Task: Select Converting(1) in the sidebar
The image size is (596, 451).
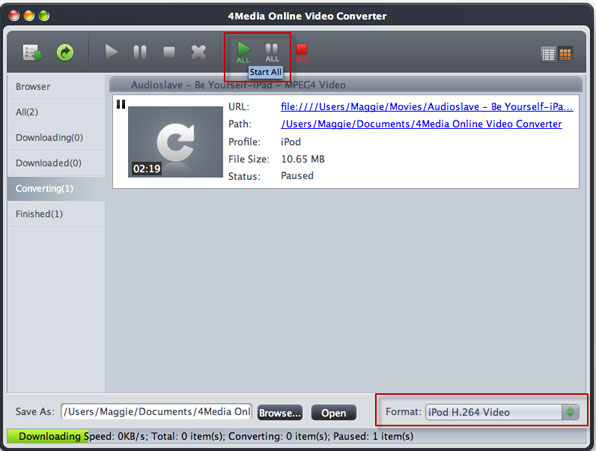Action: 56,188
